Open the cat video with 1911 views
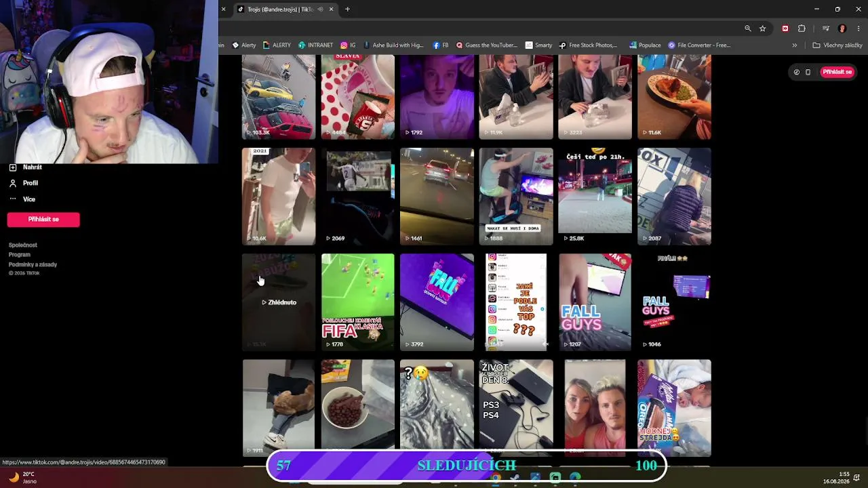This screenshot has height=488, width=868. click(x=279, y=408)
